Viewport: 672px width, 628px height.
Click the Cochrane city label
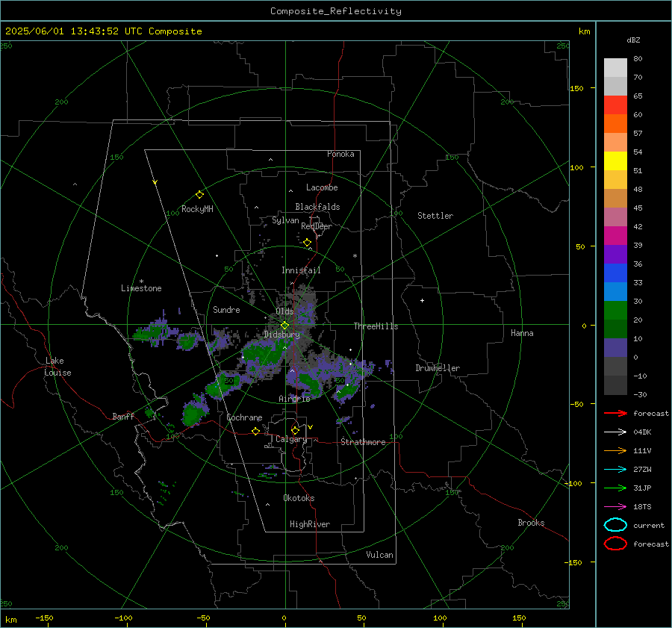[244, 417]
